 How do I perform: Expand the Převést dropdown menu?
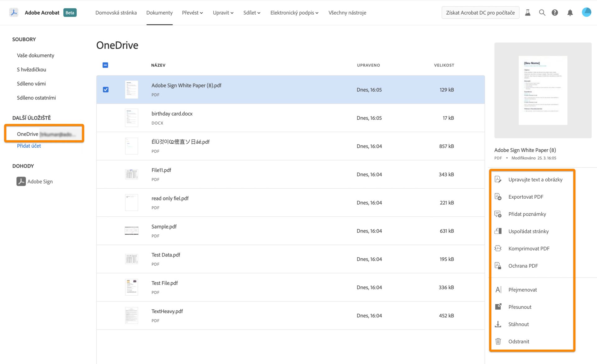[x=192, y=13]
